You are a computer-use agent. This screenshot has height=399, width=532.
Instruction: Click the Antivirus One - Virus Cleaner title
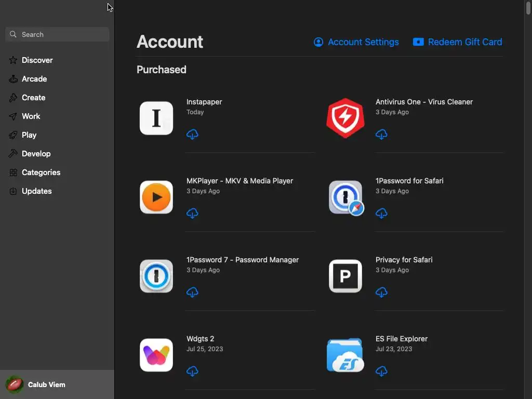pyautogui.click(x=424, y=102)
